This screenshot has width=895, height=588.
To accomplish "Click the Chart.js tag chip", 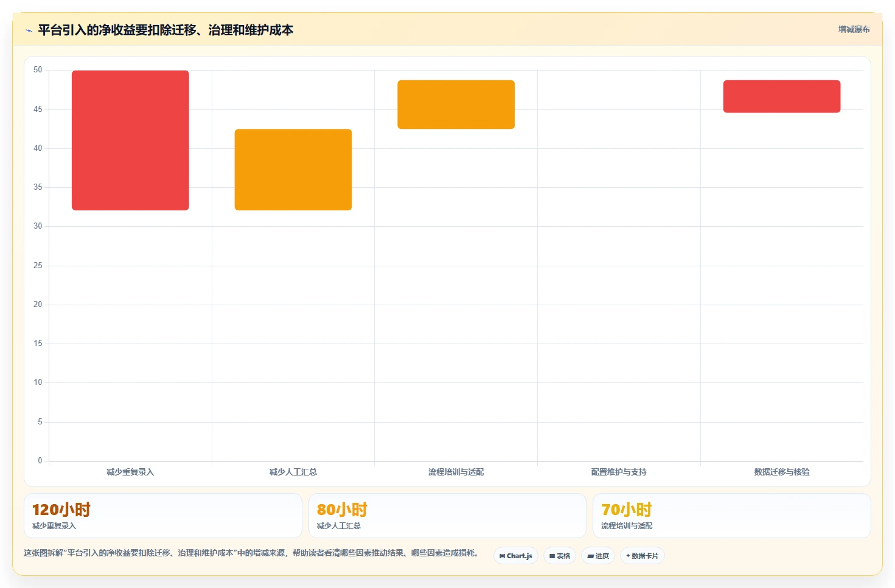I will pyautogui.click(x=516, y=556).
